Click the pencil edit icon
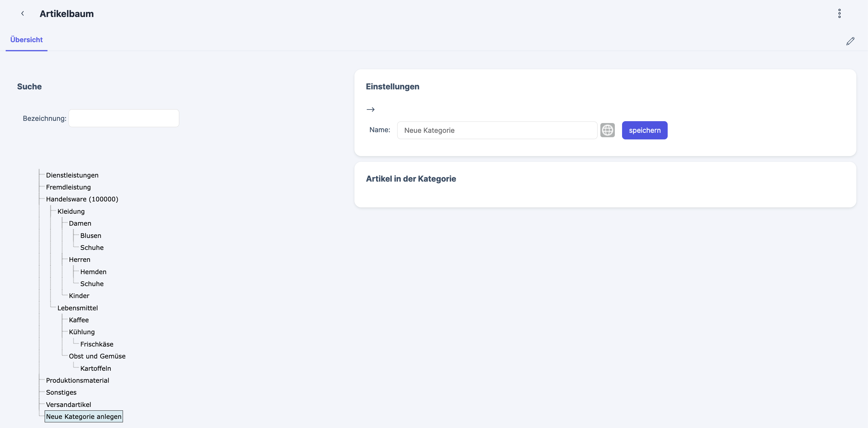The image size is (868, 428). (x=850, y=41)
